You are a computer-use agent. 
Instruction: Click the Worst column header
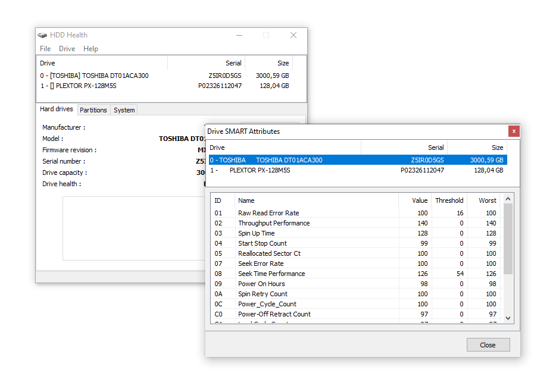[484, 200]
